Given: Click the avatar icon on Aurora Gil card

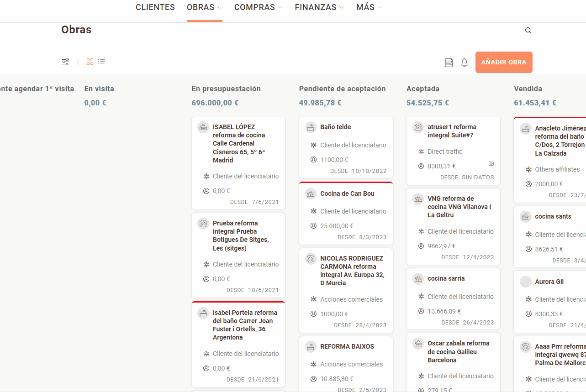Looking at the screenshot, I should click(x=526, y=282).
